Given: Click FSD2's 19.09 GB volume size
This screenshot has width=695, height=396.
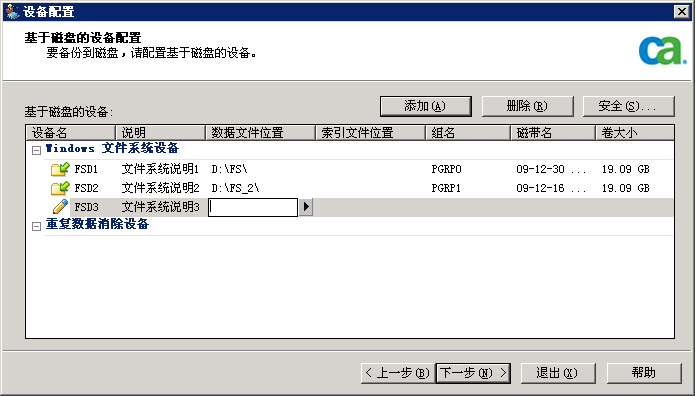Looking at the screenshot, I should coord(625,188).
